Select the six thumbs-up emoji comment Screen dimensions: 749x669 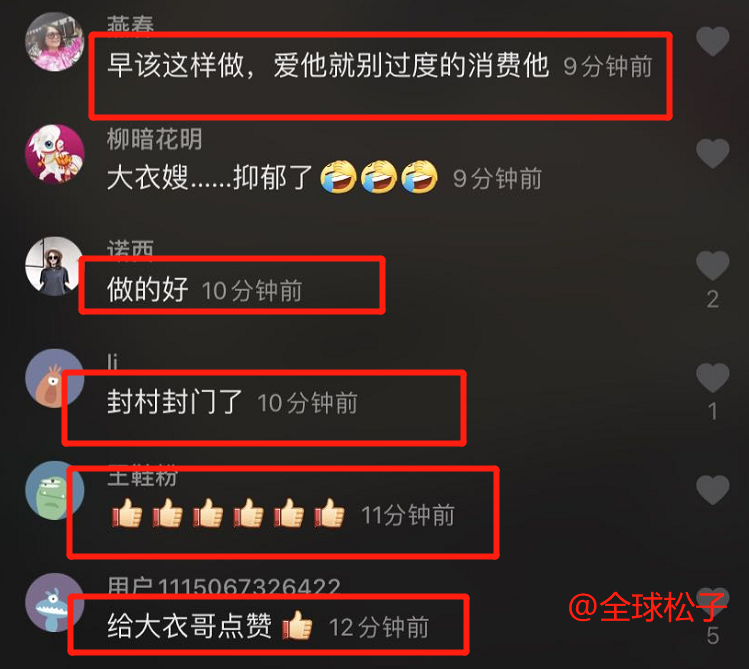(228, 513)
